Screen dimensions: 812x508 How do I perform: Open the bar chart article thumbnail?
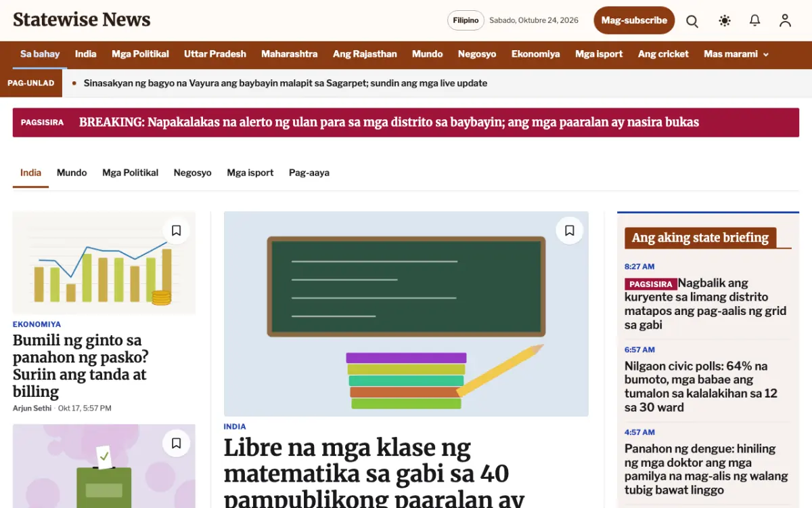(104, 263)
